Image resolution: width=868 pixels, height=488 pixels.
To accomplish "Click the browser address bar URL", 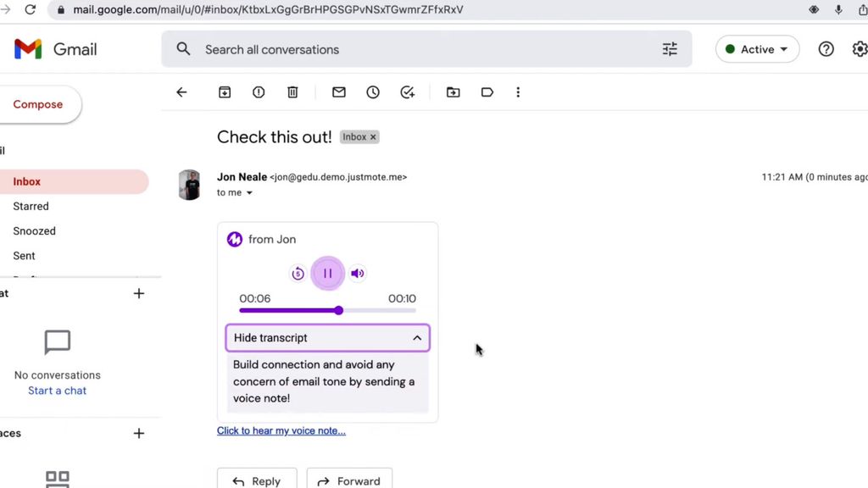I will point(268,9).
